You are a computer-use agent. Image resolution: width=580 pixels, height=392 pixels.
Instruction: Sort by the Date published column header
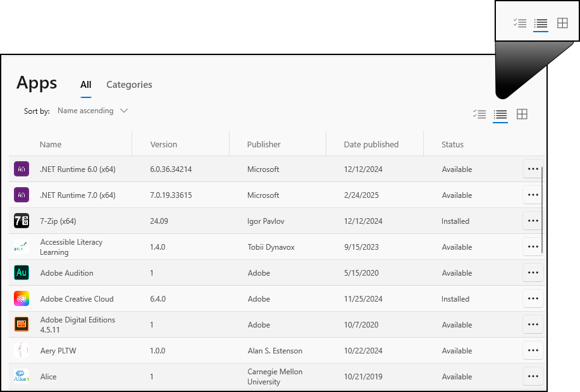[x=371, y=144]
